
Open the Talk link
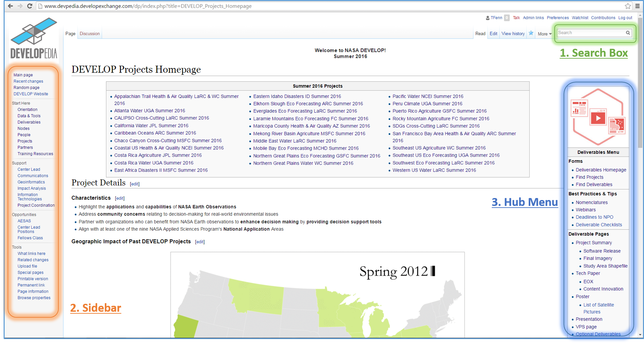516,18
